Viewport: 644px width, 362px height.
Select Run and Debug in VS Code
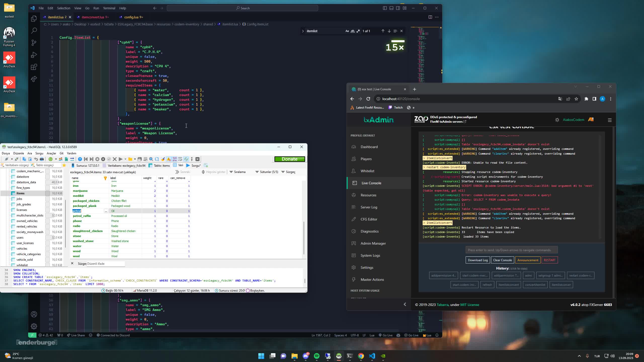(x=33, y=55)
